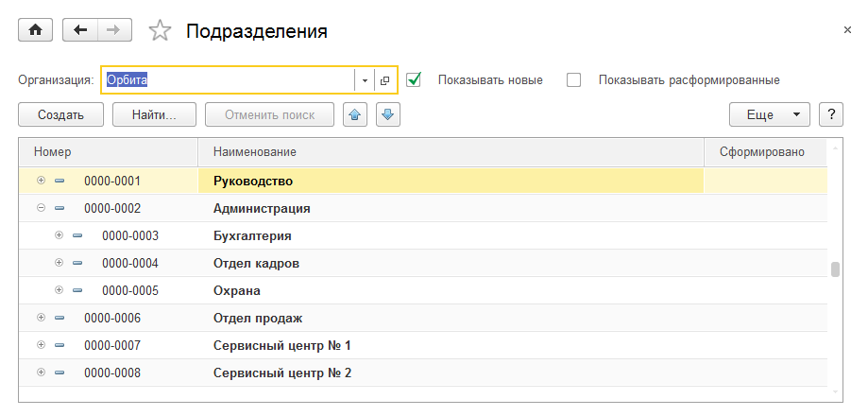The width and height of the screenshot is (868, 416).
Task: Move item up with the up arrow
Action: pyautogui.click(x=354, y=114)
